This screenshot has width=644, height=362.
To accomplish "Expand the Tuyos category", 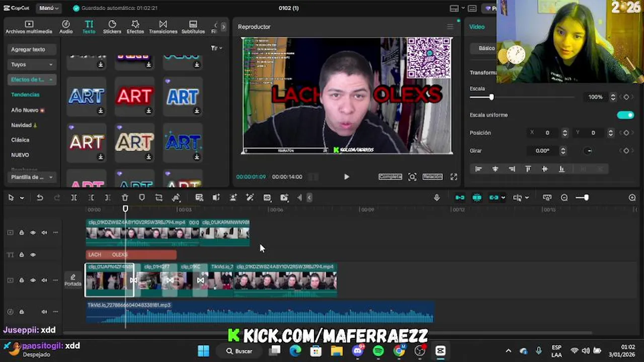I will coord(32,64).
